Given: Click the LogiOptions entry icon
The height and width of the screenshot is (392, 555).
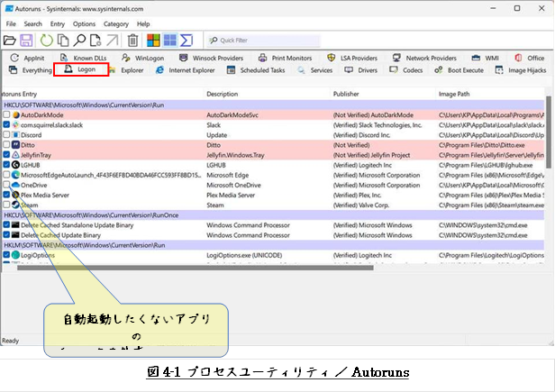Looking at the screenshot, I should pyautogui.click(x=15, y=255).
